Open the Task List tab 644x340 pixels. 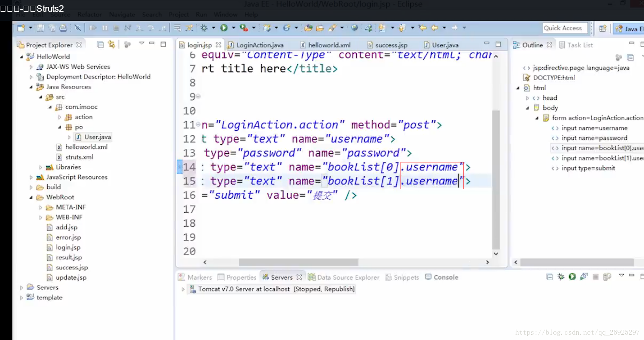coord(576,45)
